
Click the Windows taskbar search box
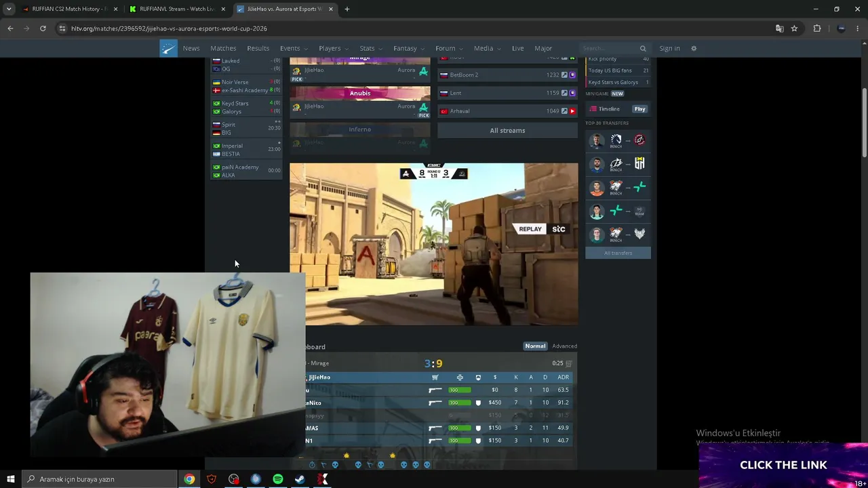coord(100,479)
